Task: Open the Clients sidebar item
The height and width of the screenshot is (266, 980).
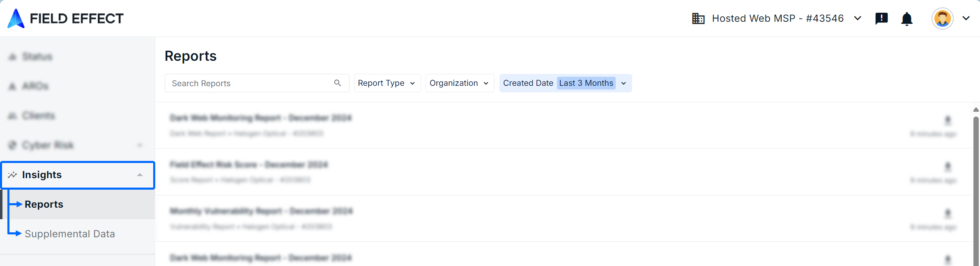Action: [77, 116]
